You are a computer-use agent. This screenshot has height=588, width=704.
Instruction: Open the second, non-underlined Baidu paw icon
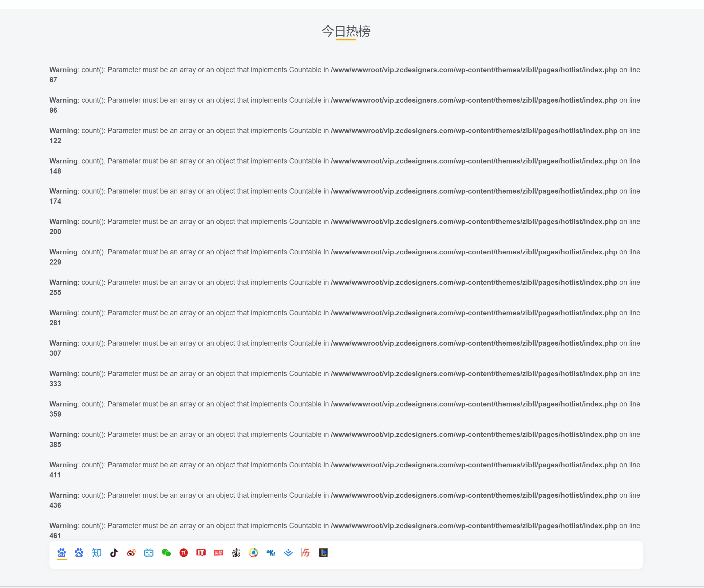tap(79, 552)
